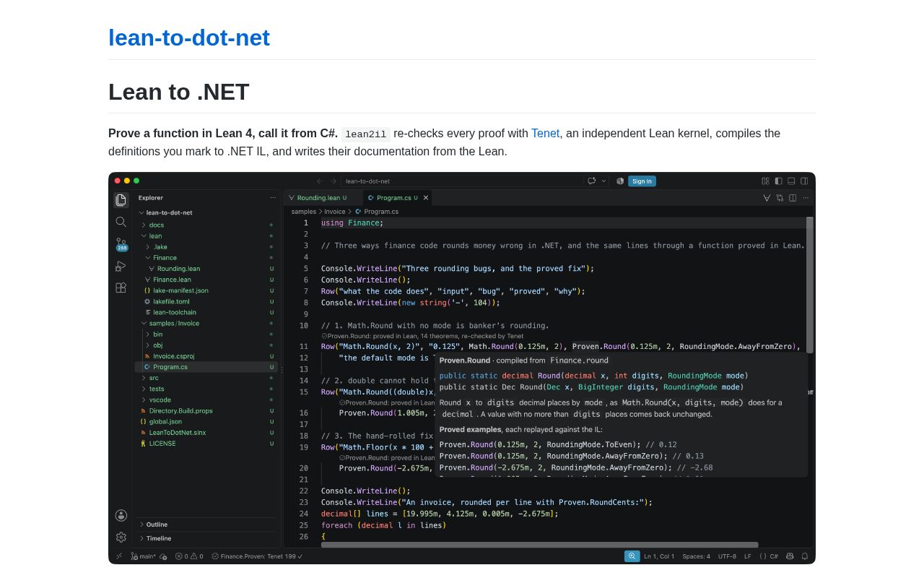Click the zoom icon in the status bar

click(x=632, y=556)
